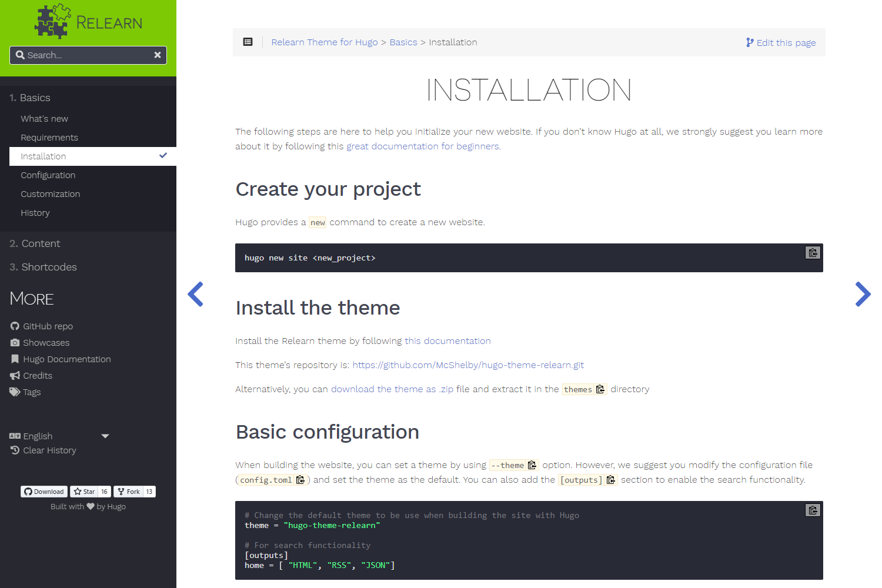Viewport: 882px width, 588px height.
Task: Go to the next page arrow
Action: click(x=863, y=294)
